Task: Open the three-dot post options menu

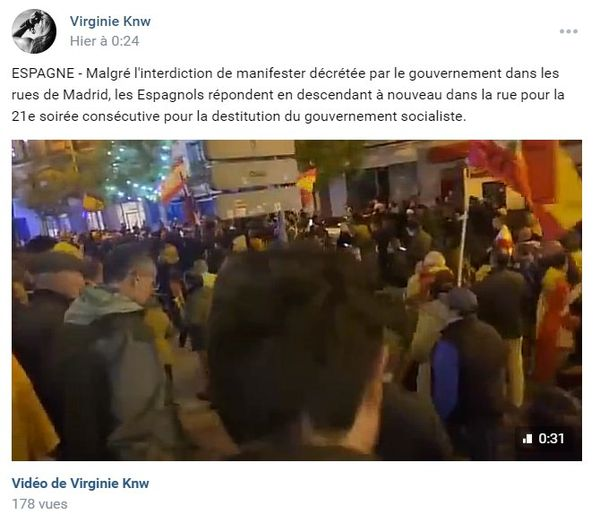Action: point(568,31)
